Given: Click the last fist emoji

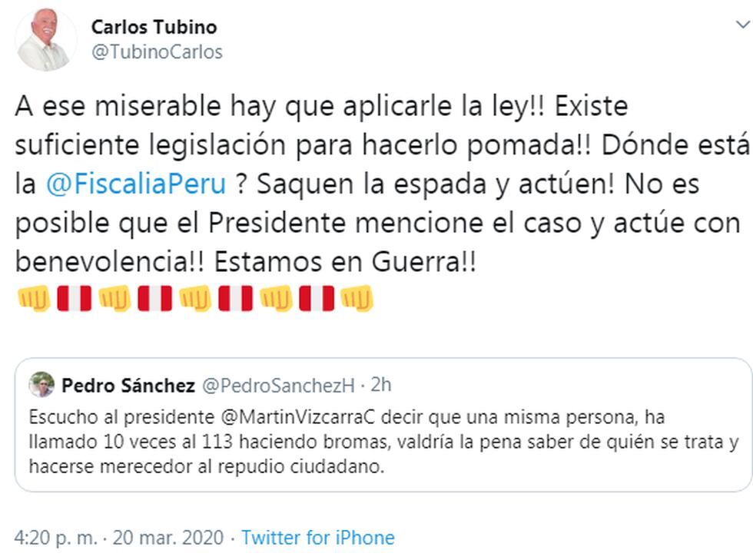Looking at the screenshot, I should (x=357, y=298).
